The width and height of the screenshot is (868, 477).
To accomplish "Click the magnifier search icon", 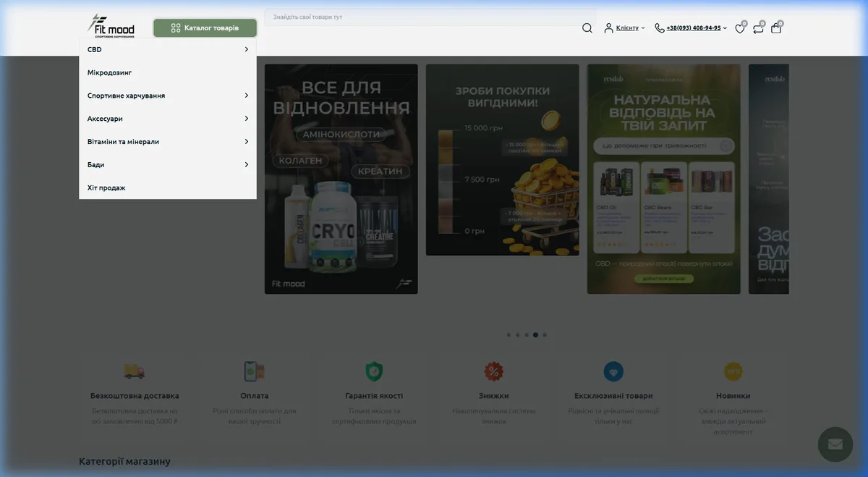I will [x=587, y=28].
